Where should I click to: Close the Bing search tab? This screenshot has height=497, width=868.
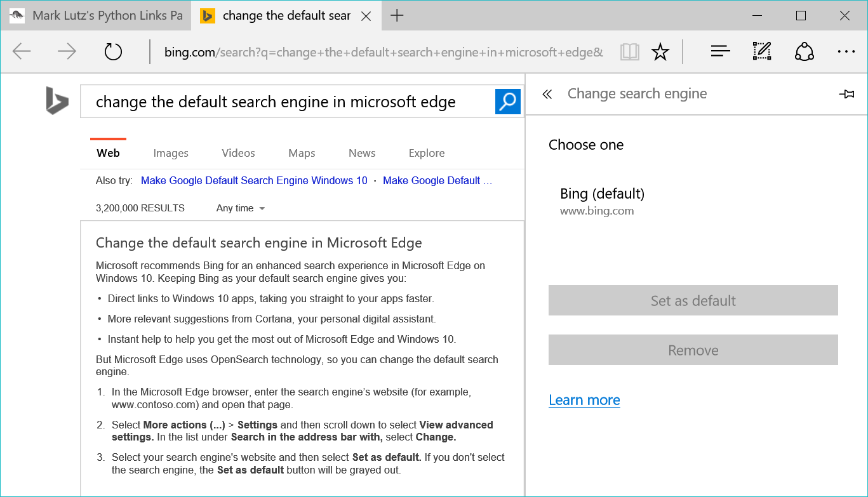coord(366,17)
